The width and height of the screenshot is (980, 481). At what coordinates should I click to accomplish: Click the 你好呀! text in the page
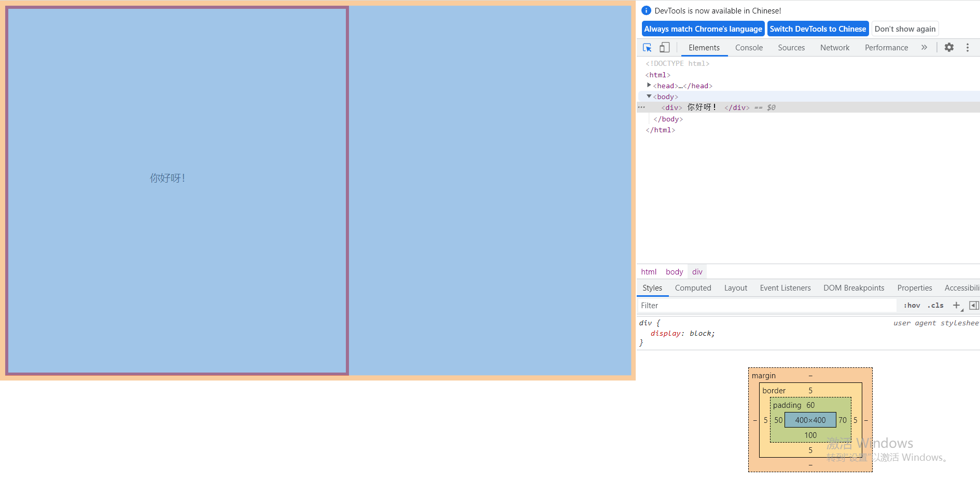point(167,178)
